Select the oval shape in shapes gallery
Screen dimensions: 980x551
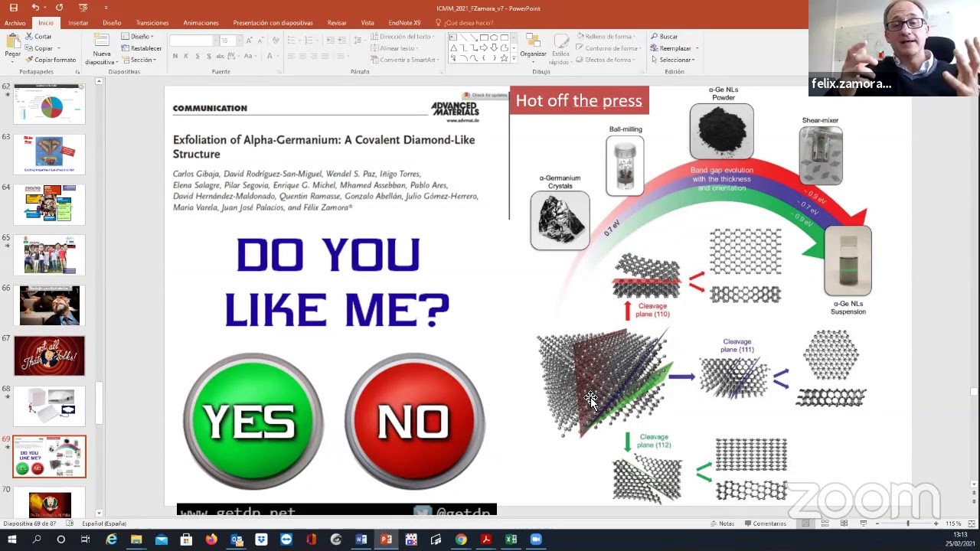(494, 37)
